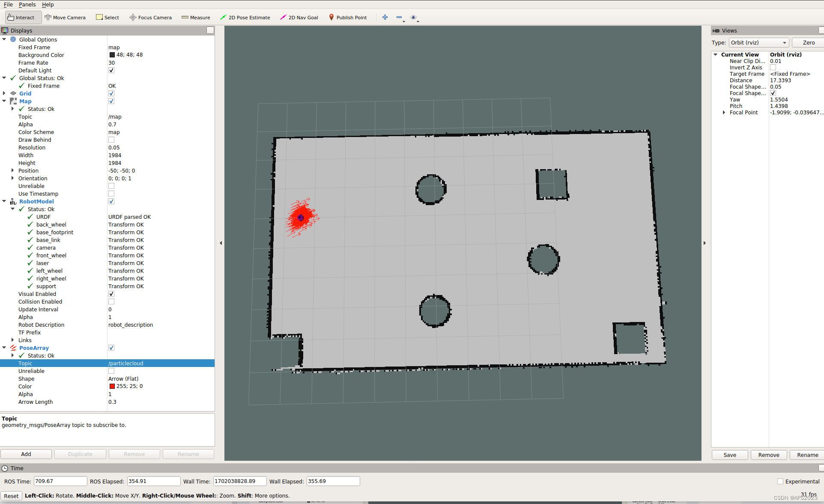Enable the Collision Enabled checkbox

coord(111,301)
